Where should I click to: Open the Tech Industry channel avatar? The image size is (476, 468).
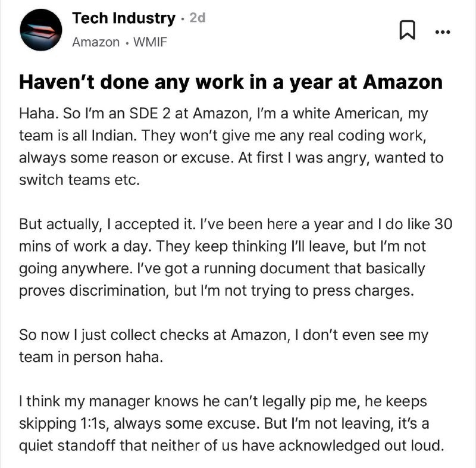pyautogui.click(x=41, y=30)
